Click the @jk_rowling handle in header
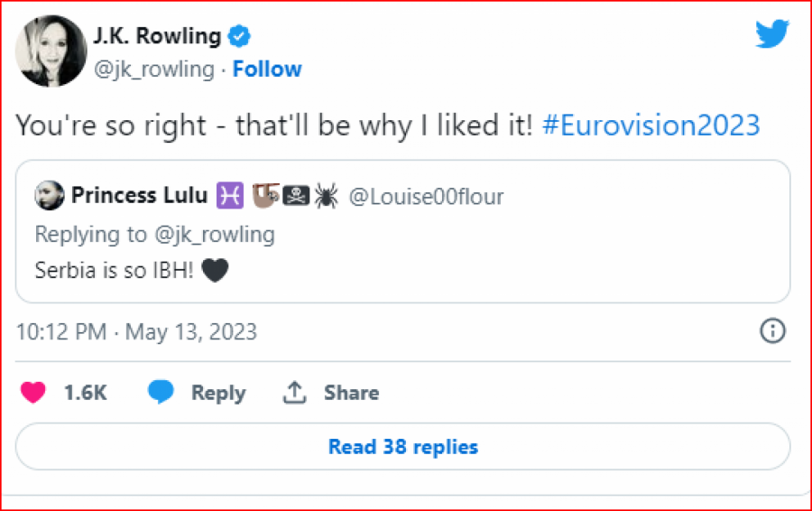Viewport: 812px width, 511px height. coord(153,70)
